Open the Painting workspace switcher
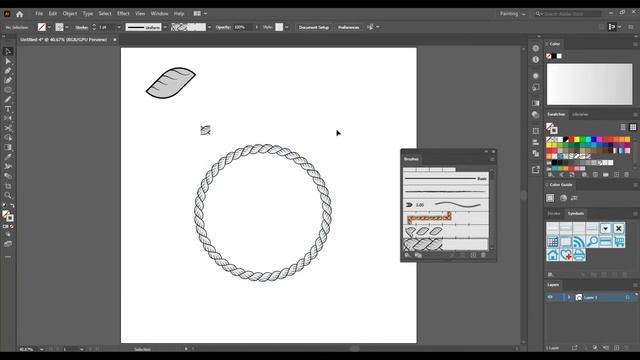 (x=513, y=14)
